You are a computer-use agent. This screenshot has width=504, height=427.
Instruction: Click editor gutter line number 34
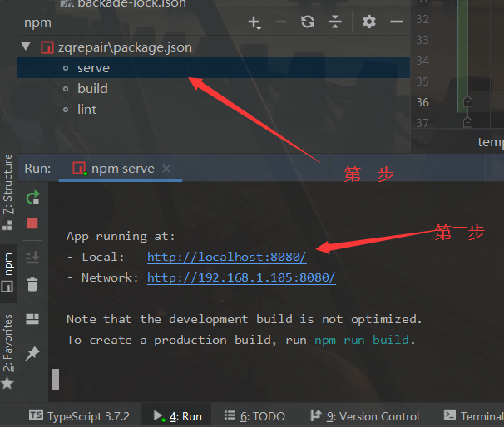click(x=422, y=61)
